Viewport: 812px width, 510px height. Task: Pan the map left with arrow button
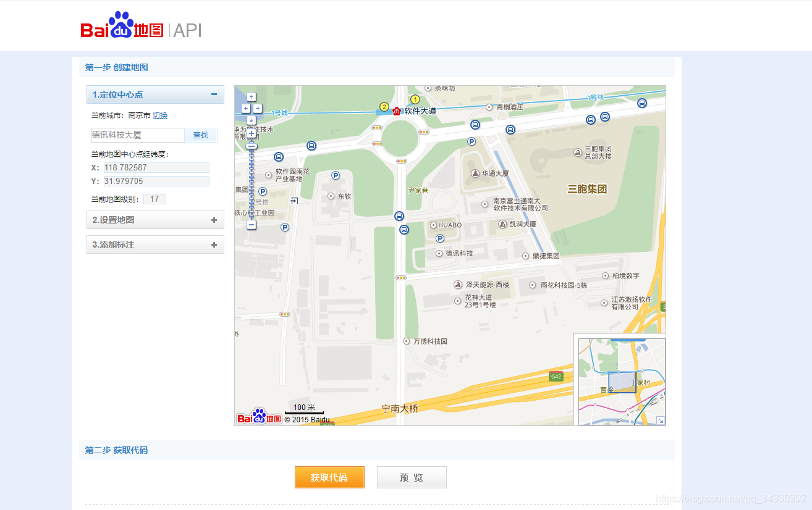point(246,109)
